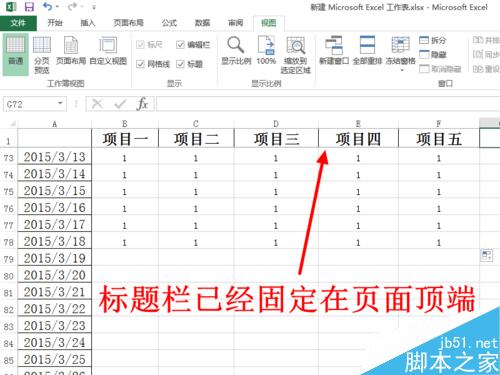The width and height of the screenshot is (500, 375).
Task: Select the 普通 (Normal) view icon
Action: [x=15, y=54]
